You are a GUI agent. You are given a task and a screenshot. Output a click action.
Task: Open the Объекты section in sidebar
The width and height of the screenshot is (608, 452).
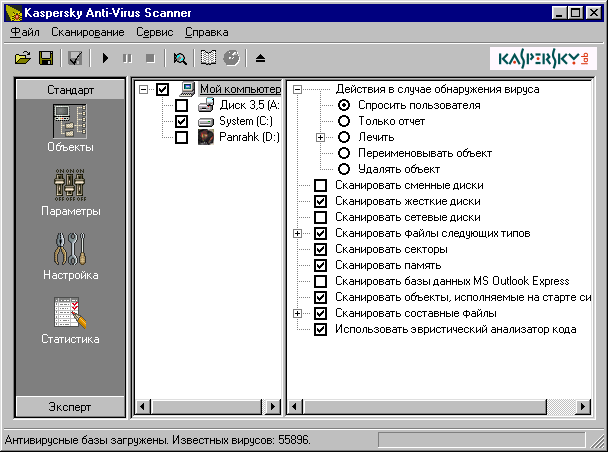pos(70,128)
